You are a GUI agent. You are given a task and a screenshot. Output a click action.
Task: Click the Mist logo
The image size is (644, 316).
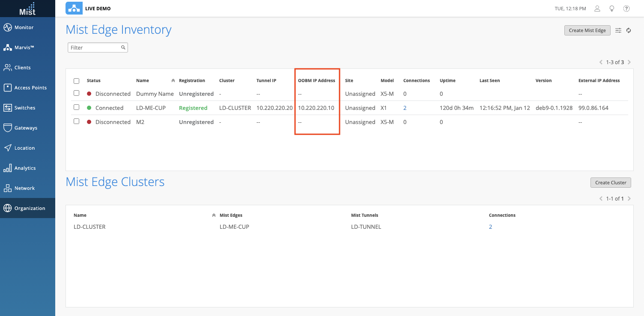[27, 9]
